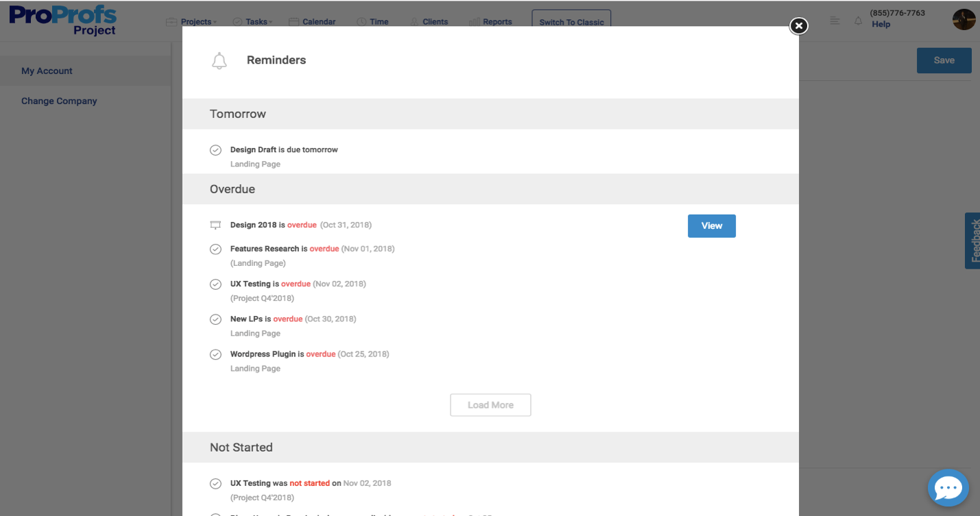Load More overdue reminders

(x=490, y=405)
